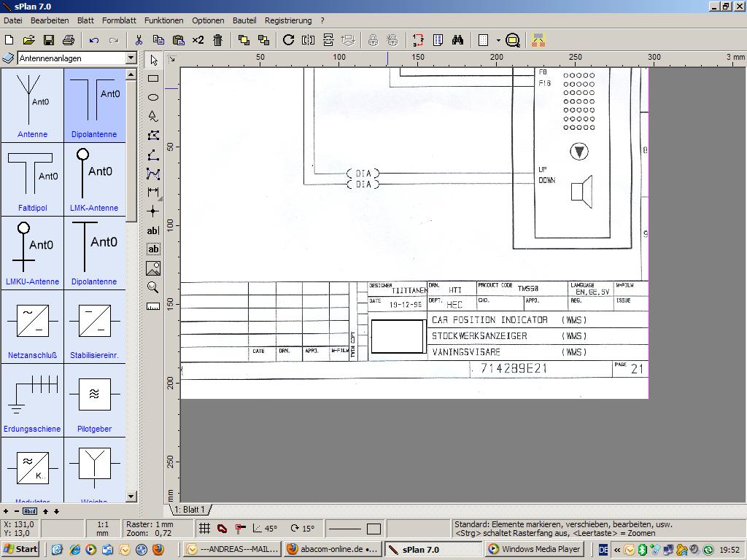This screenshot has height=560, width=747.
Task: Select the dimension measuring tool
Action: click(x=153, y=192)
